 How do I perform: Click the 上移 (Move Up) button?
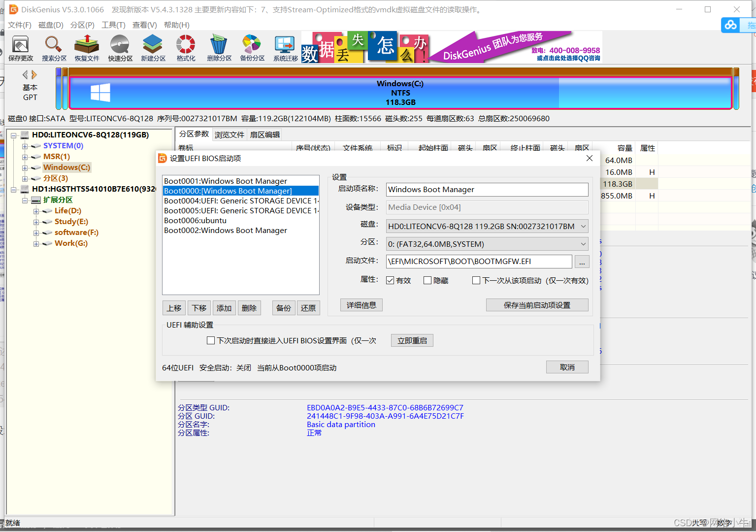(x=174, y=308)
